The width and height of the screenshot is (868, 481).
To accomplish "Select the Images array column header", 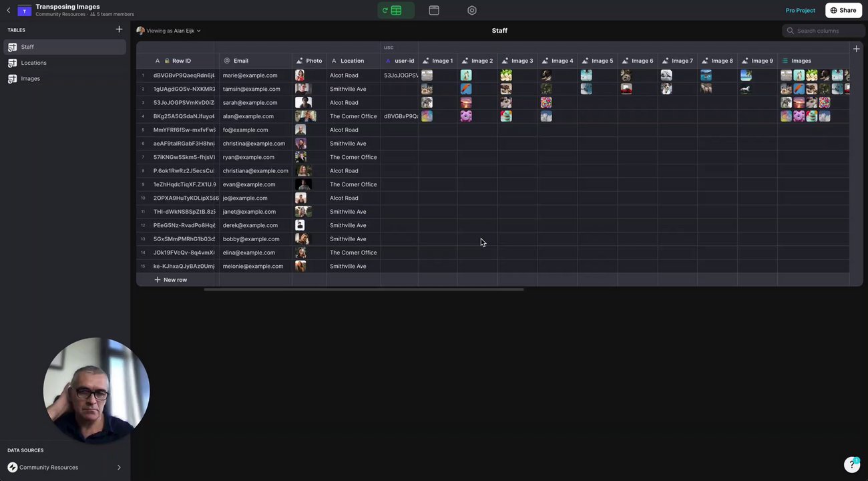I will coord(813,61).
